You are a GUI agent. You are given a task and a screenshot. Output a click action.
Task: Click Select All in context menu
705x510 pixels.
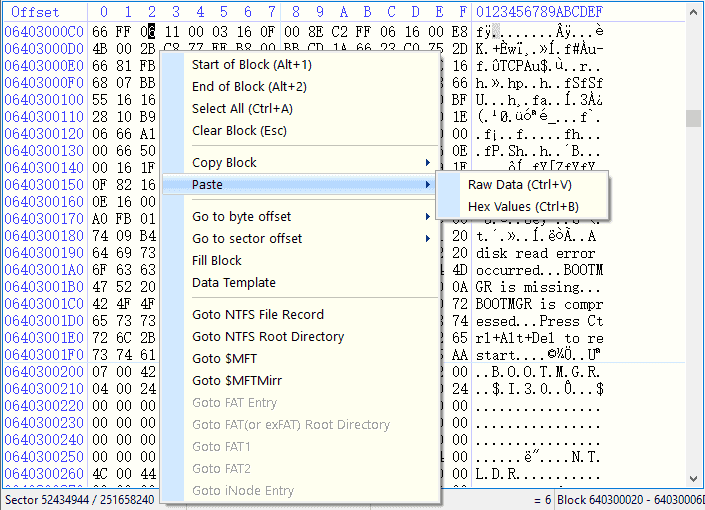click(x=242, y=109)
